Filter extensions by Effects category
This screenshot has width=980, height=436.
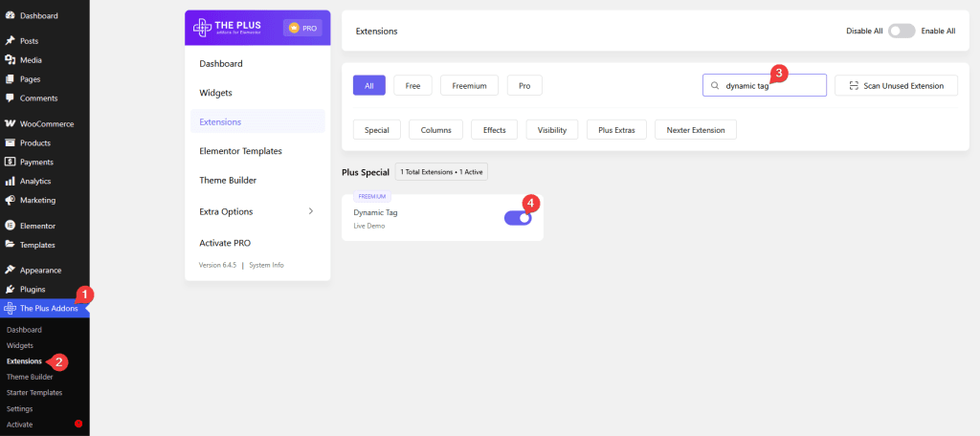coord(495,130)
